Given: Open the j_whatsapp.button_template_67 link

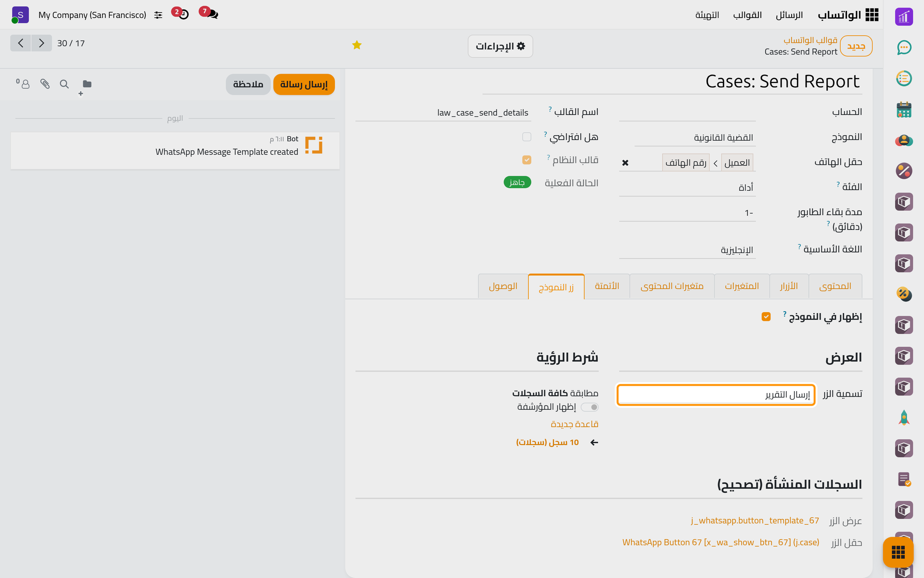Looking at the screenshot, I should point(755,521).
